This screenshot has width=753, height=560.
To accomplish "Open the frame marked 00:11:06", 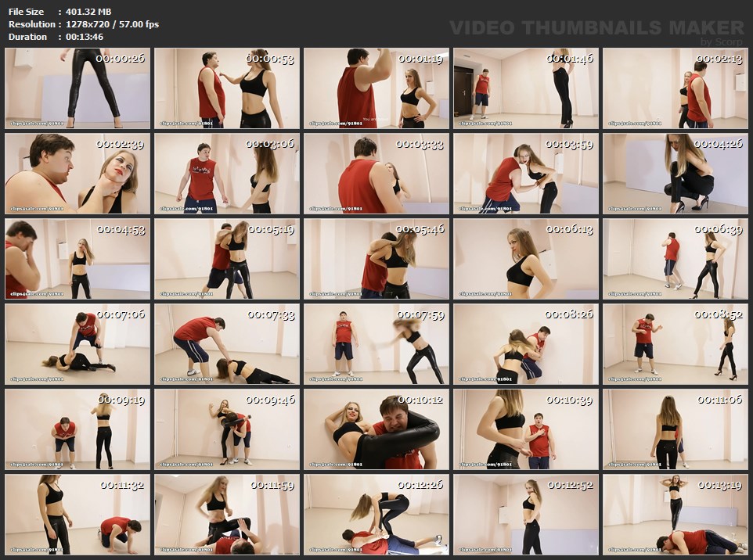I will tap(676, 429).
